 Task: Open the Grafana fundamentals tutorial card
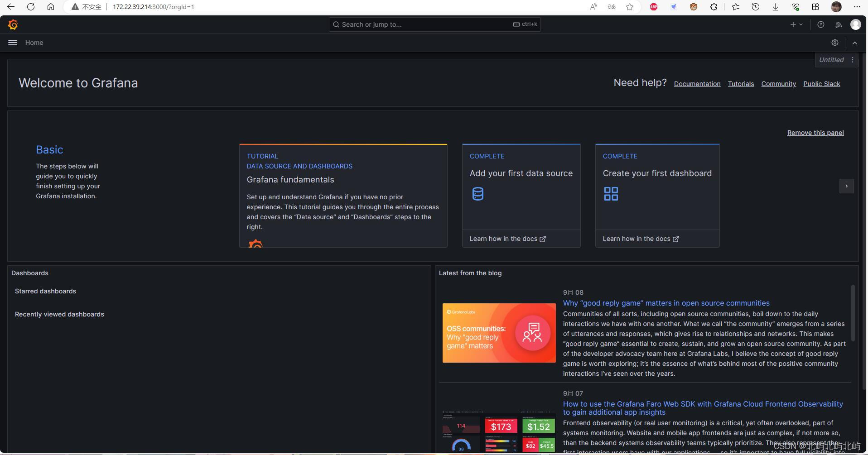coord(343,196)
